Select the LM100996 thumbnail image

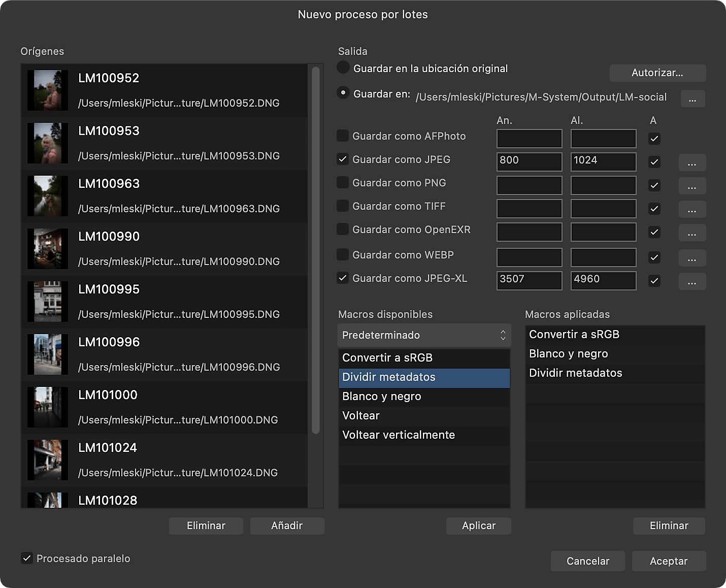(x=47, y=354)
